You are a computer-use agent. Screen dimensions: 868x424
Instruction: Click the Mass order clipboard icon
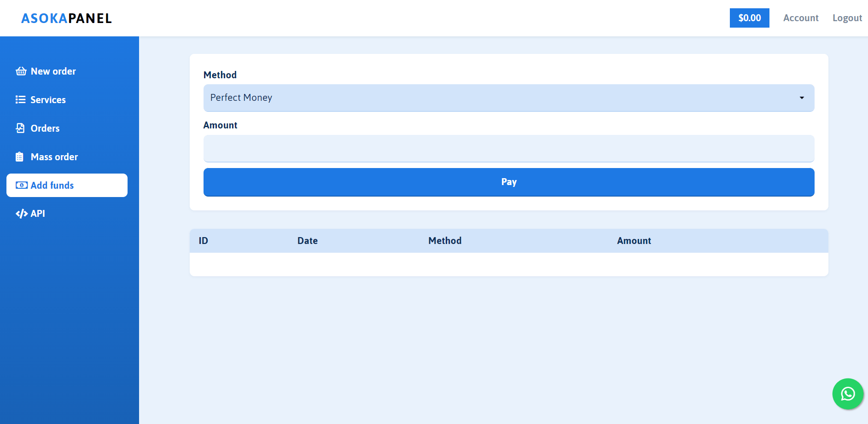19,157
